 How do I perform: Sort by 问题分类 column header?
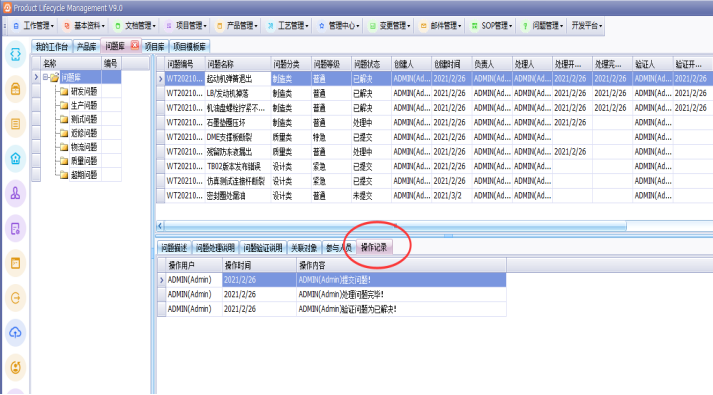pos(291,64)
